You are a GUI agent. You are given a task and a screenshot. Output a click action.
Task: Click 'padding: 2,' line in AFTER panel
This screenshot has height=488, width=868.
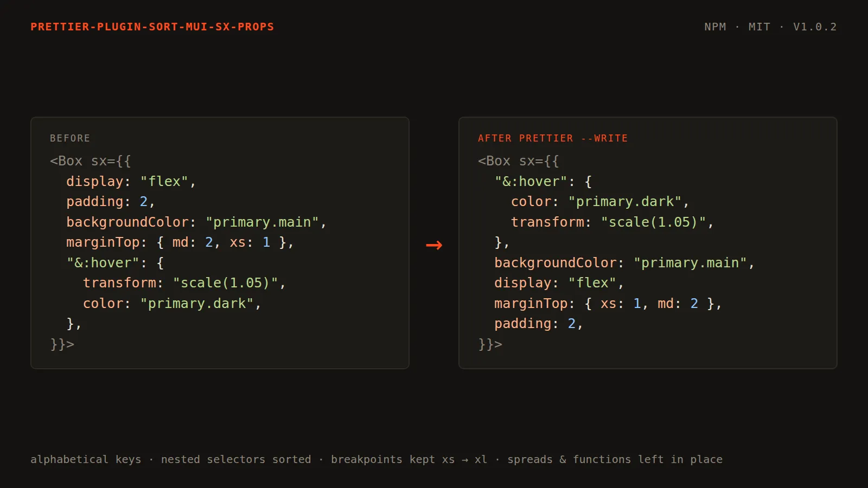539,324
